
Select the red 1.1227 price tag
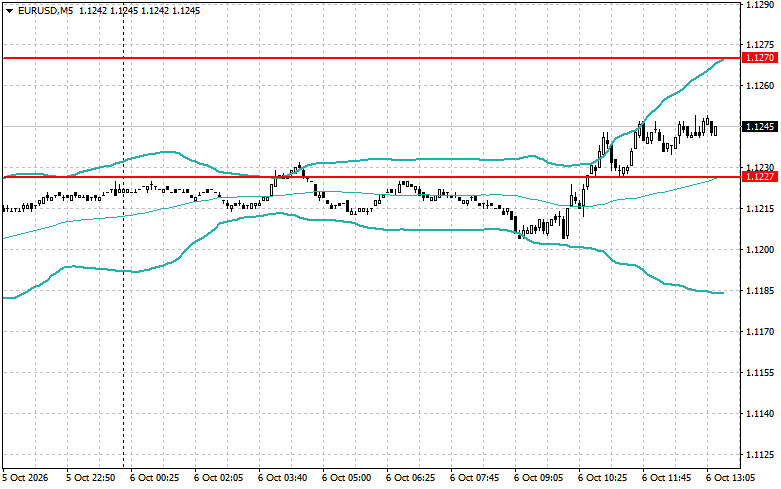[759, 177]
